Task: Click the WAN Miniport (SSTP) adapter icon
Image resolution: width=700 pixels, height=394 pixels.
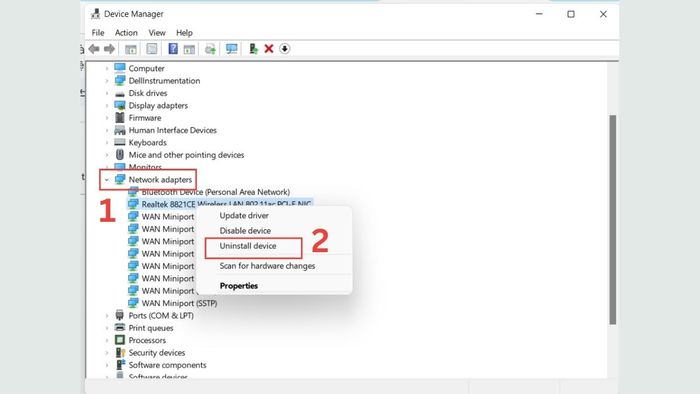Action: click(x=133, y=303)
